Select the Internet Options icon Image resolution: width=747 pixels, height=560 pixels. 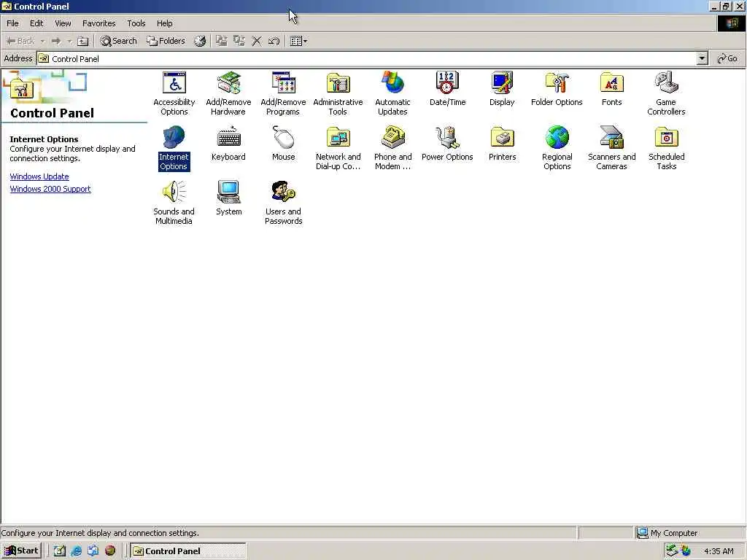coord(174,148)
